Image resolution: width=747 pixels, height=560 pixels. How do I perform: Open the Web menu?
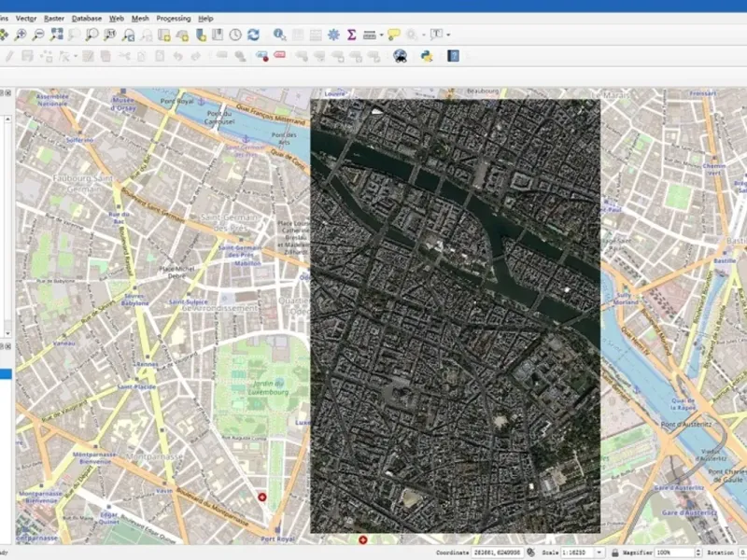116,19
